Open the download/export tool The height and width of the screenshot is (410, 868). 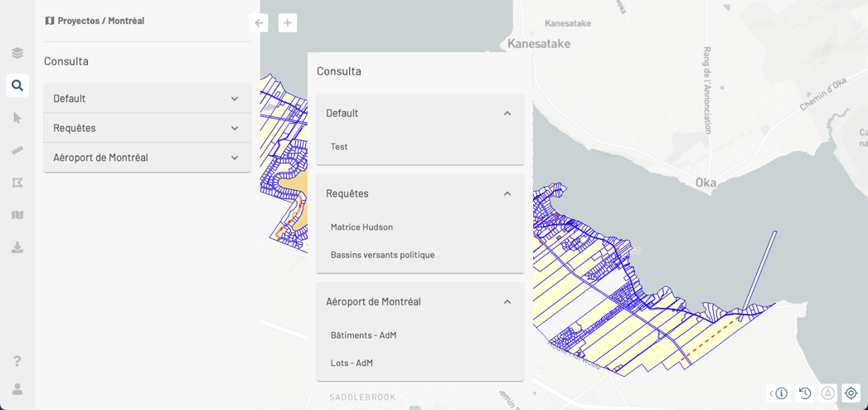[x=17, y=247]
